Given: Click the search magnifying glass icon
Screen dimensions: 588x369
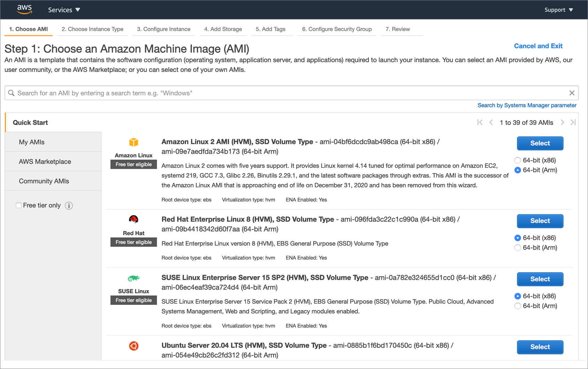Looking at the screenshot, I should click(x=11, y=93).
